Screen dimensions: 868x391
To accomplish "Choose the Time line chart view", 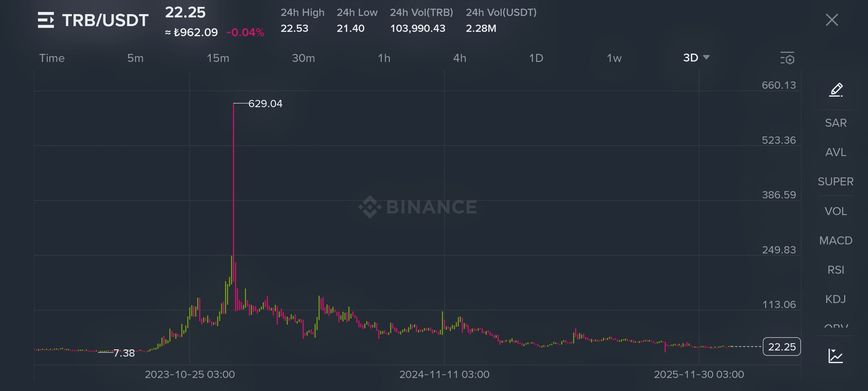I will click(x=52, y=58).
